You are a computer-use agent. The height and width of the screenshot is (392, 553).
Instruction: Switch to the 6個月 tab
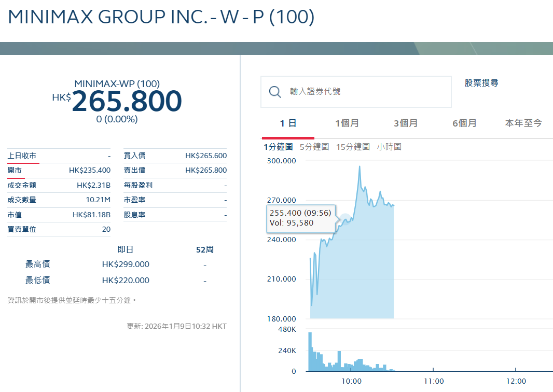[x=464, y=123]
